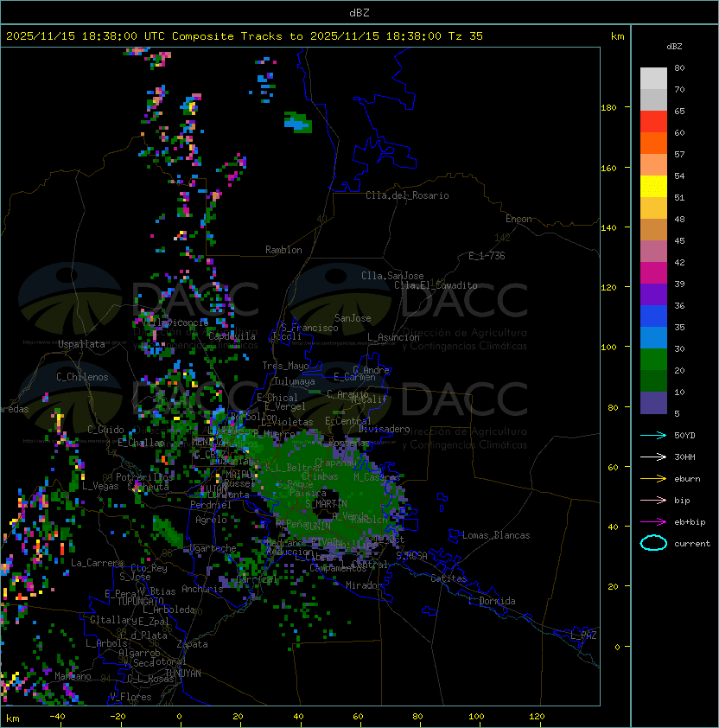Click the '180' tick on vertical km axis
Viewport: 719px width, 728px height.
coord(608,108)
